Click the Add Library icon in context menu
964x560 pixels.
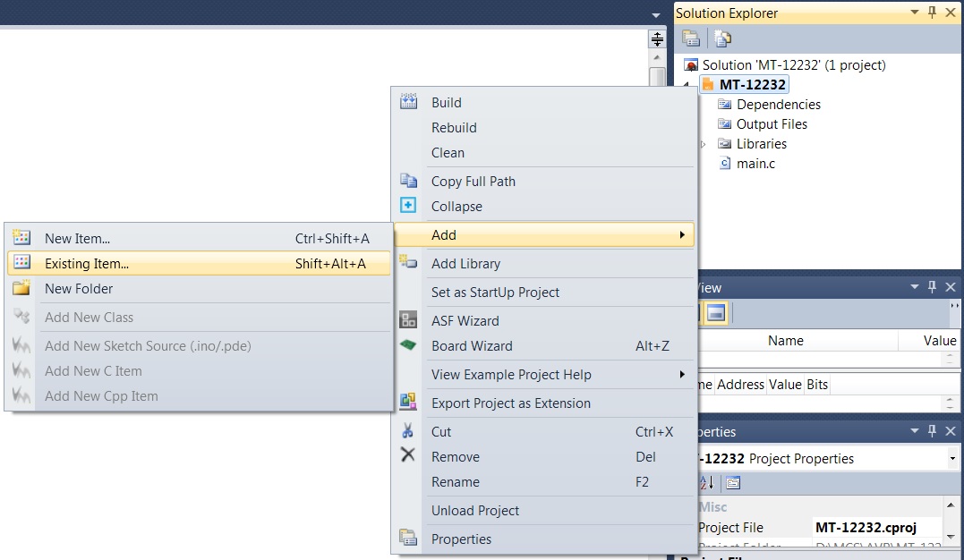click(x=408, y=263)
